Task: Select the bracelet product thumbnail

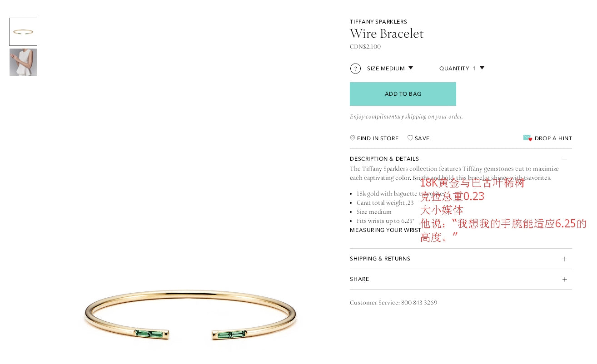Action: 23,32
